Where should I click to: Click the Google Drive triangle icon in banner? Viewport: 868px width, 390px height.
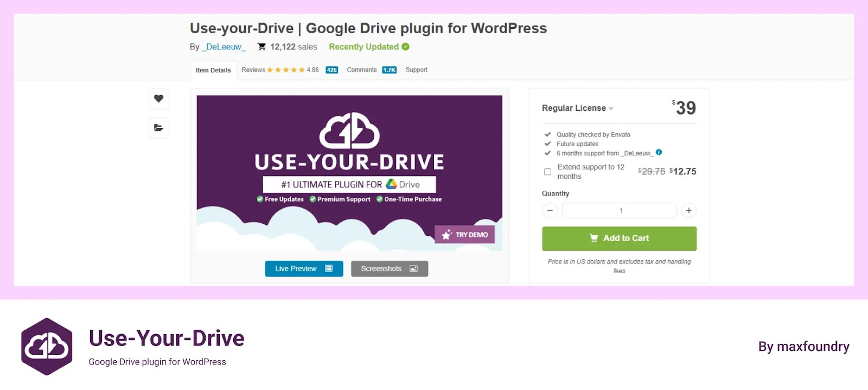click(x=391, y=184)
